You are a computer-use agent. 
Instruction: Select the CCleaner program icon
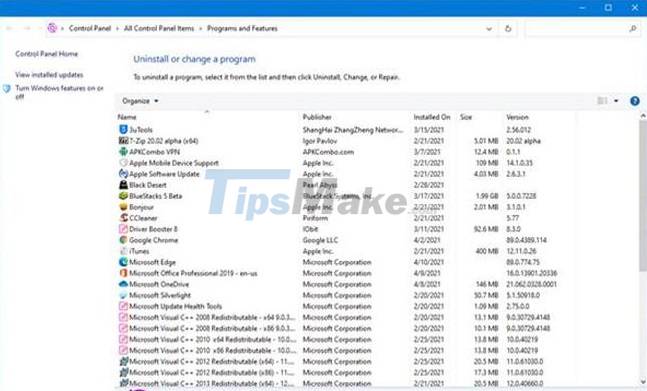123,218
